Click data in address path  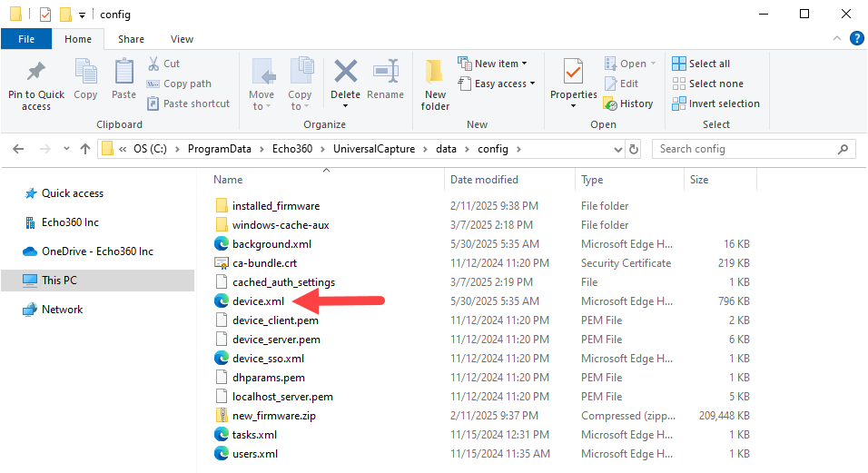pyautogui.click(x=446, y=149)
